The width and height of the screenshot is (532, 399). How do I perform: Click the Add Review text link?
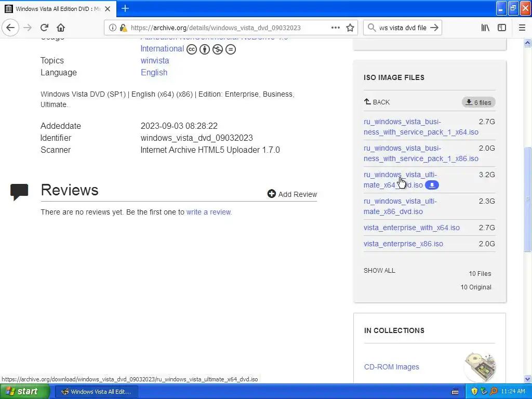298,194
